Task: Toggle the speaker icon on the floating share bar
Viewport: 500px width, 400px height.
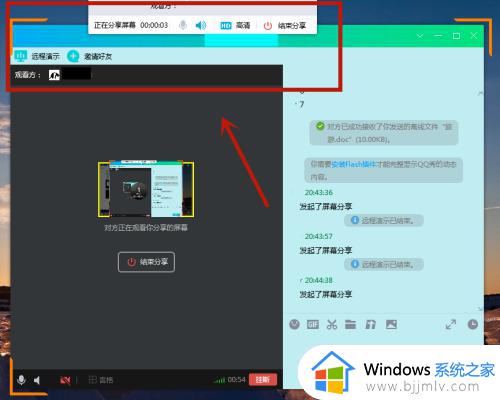Action: 201,25
